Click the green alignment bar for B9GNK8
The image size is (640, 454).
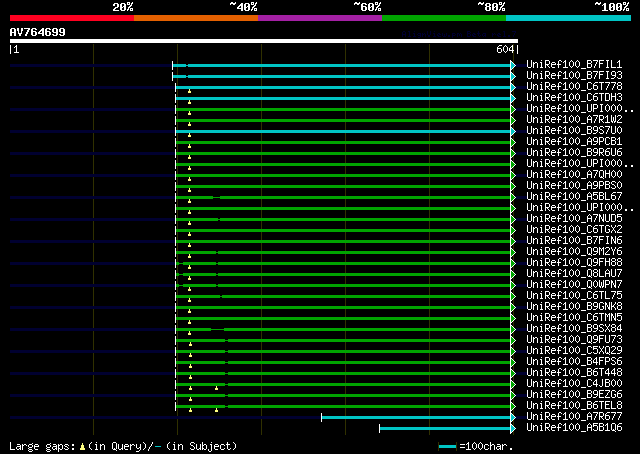coord(343,308)
